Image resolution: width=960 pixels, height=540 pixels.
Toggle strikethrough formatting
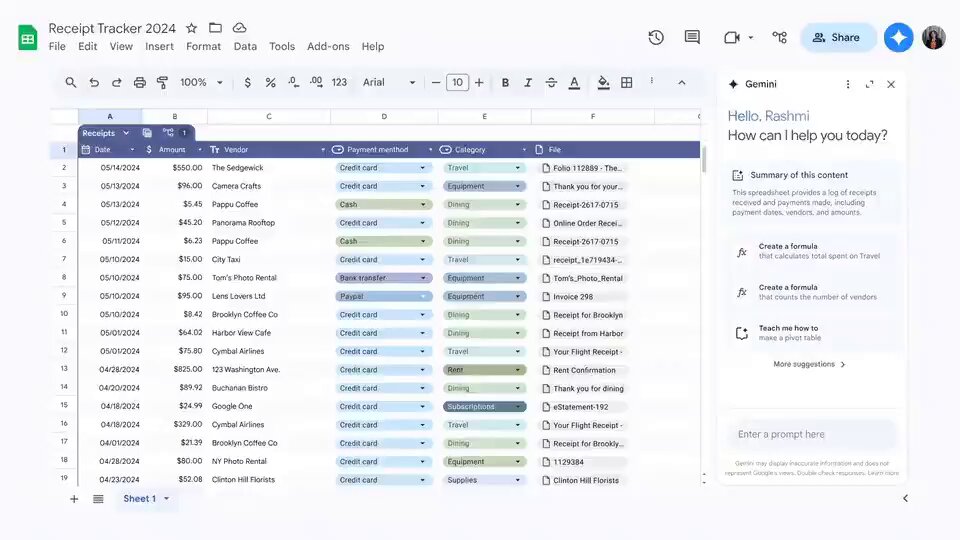coord(551,83)
